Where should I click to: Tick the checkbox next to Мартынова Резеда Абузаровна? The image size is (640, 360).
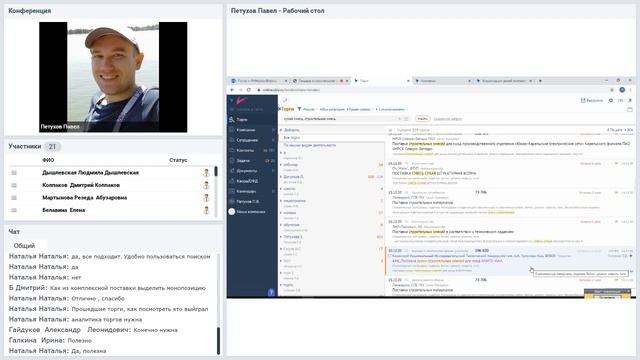tap(14, 198)
